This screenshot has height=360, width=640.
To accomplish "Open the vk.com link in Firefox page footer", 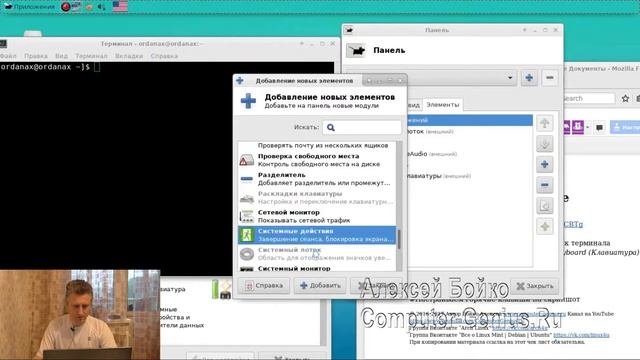I will pyautogui.click(x=581, y=335).
